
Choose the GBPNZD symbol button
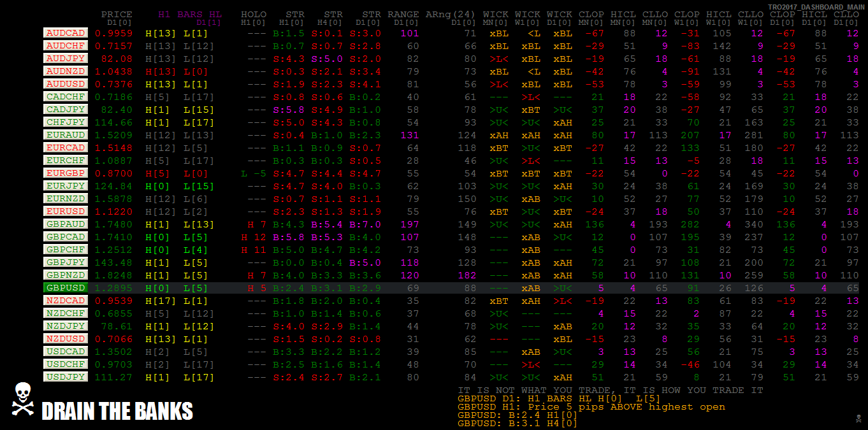tap(66, 275)
